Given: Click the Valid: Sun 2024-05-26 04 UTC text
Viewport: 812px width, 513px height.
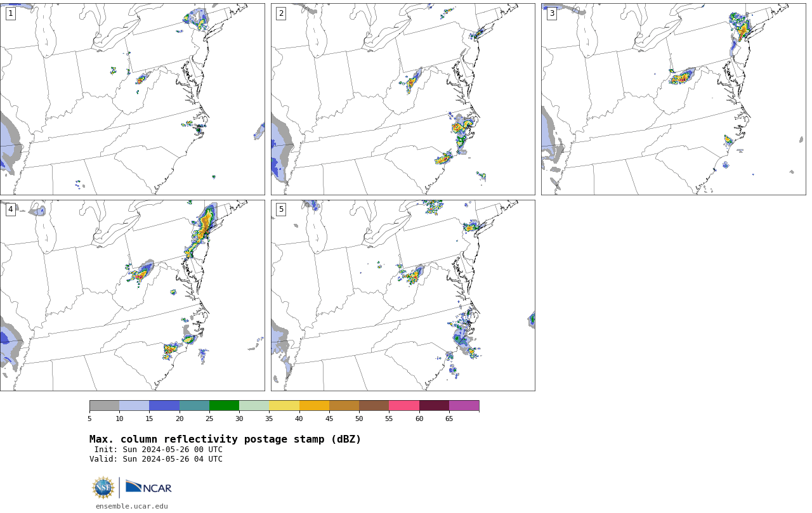Looking at the screenshot, I should tap(156, 459).
